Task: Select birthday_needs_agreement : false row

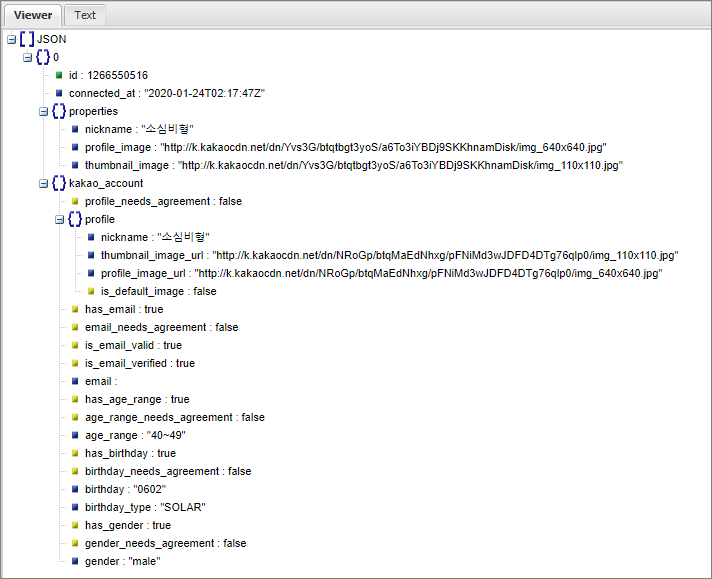Action: tap(168, 471)
